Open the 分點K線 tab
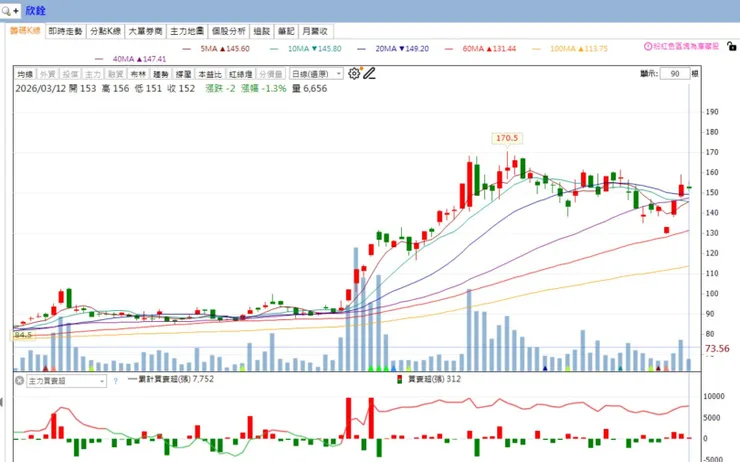The height and width of the screenshot is (462, 740). point(106,31)
